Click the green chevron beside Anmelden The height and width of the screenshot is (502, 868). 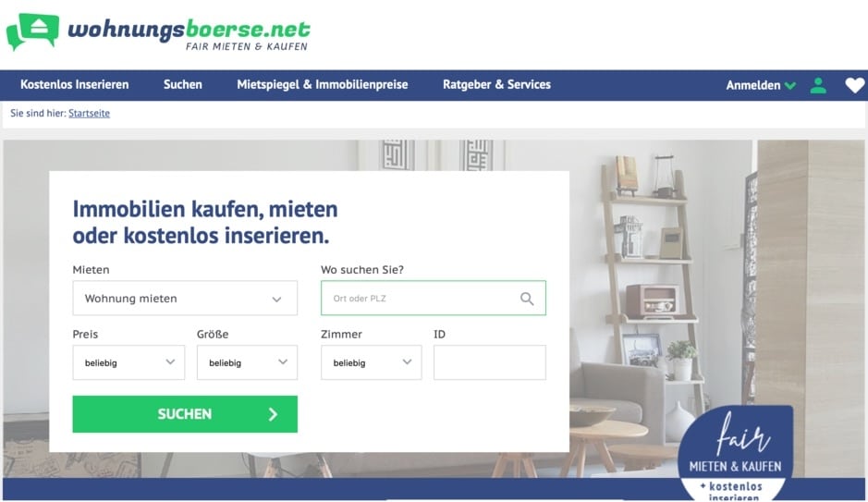(790, 86)
